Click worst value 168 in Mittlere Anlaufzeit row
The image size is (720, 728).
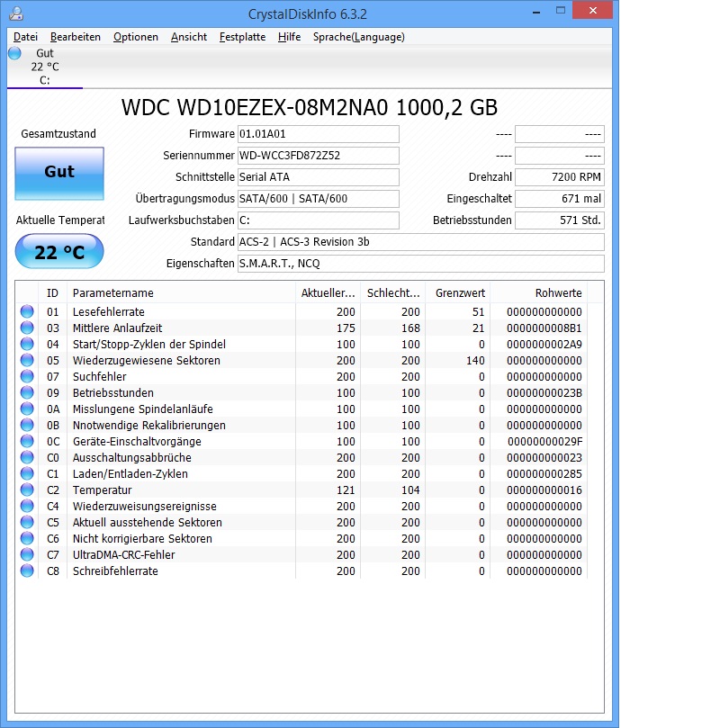click(410, 328)
